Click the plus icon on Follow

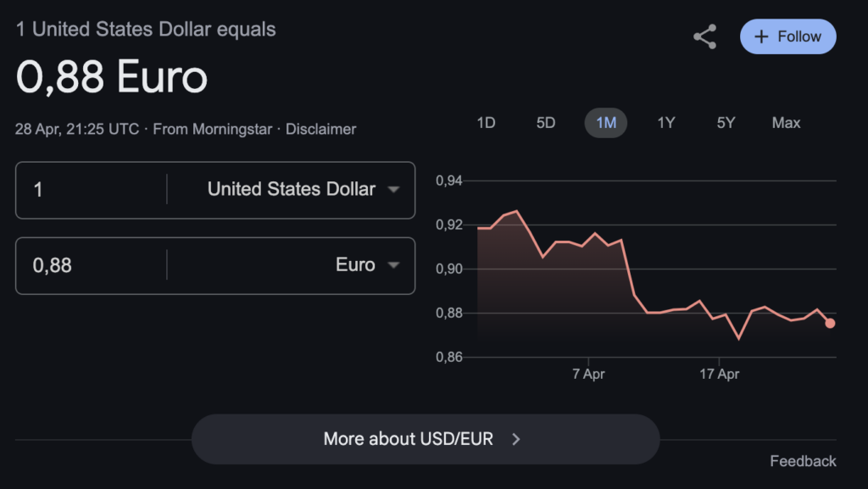pyautogui.click(x=761, y=36)
